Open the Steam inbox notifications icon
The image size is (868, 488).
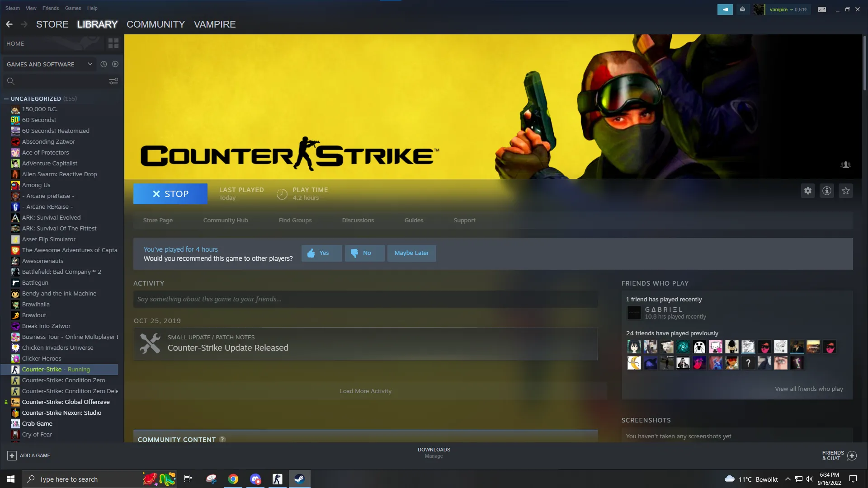(742, 9)
